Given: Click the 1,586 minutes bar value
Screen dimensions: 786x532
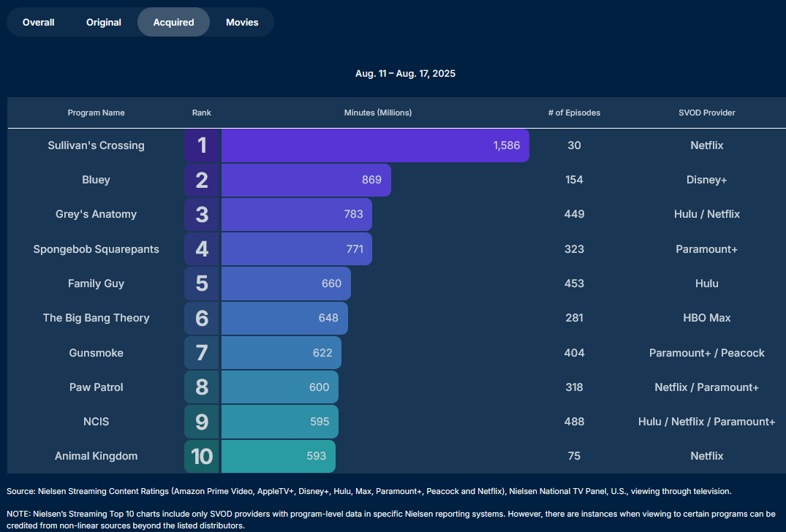Looking at the screenshot, I should [506, 145].
